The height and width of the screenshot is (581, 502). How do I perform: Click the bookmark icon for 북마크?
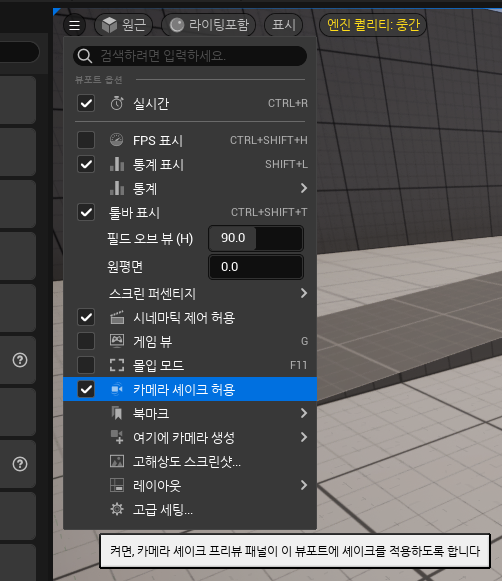point(117,413)
